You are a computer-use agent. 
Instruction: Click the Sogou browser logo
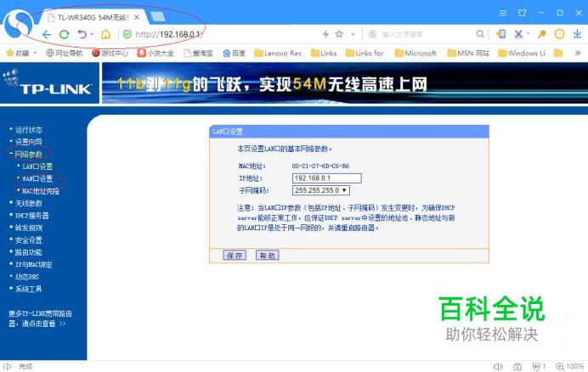click(x=18, y=23)
